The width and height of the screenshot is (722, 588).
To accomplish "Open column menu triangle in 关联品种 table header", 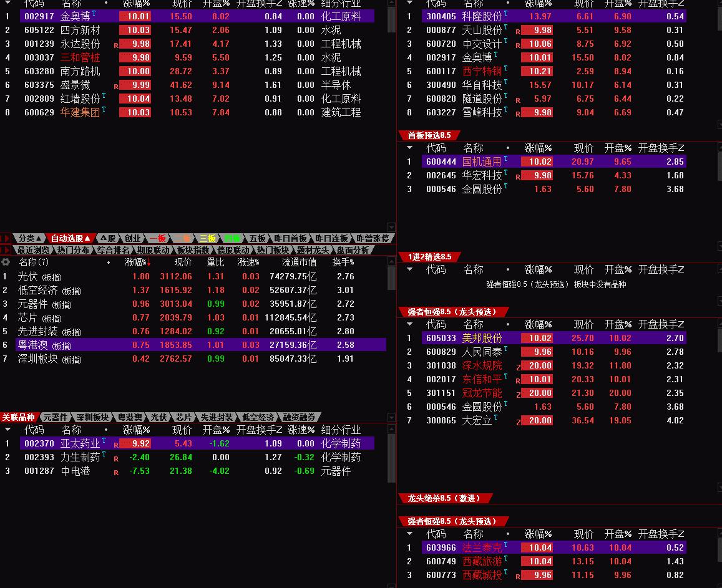I will [x=8, y=429].
